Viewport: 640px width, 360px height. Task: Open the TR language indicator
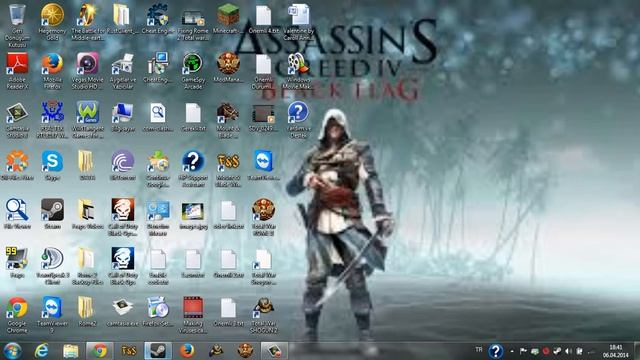pos(479,350)
